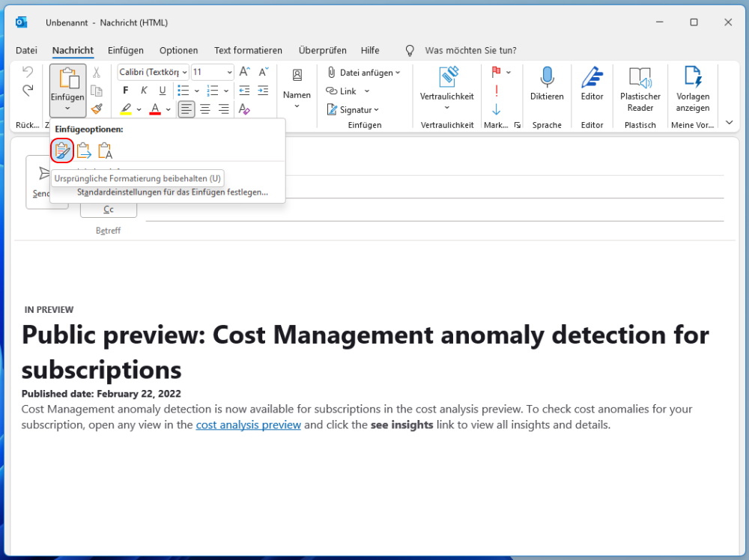Clear formatting with eraser A icon
This screenshot has height=560, width=749.
coord(244,109)
